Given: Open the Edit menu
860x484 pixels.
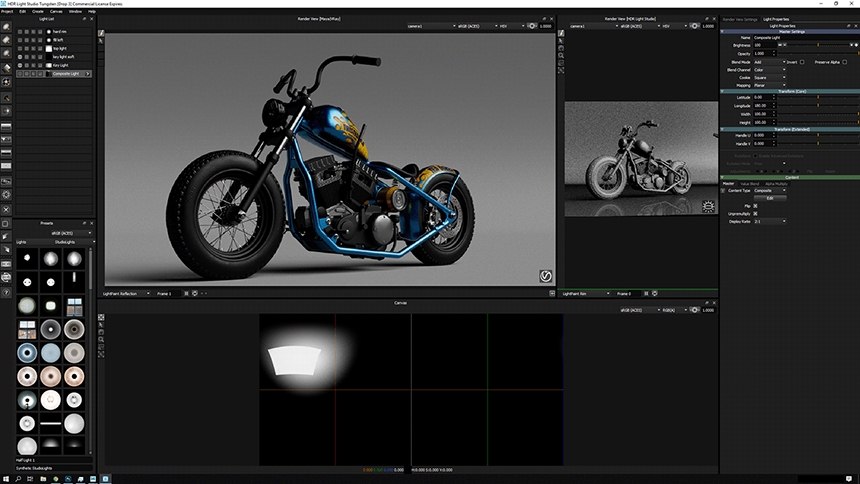Looking at the screenshot, I should pos(22,11).
